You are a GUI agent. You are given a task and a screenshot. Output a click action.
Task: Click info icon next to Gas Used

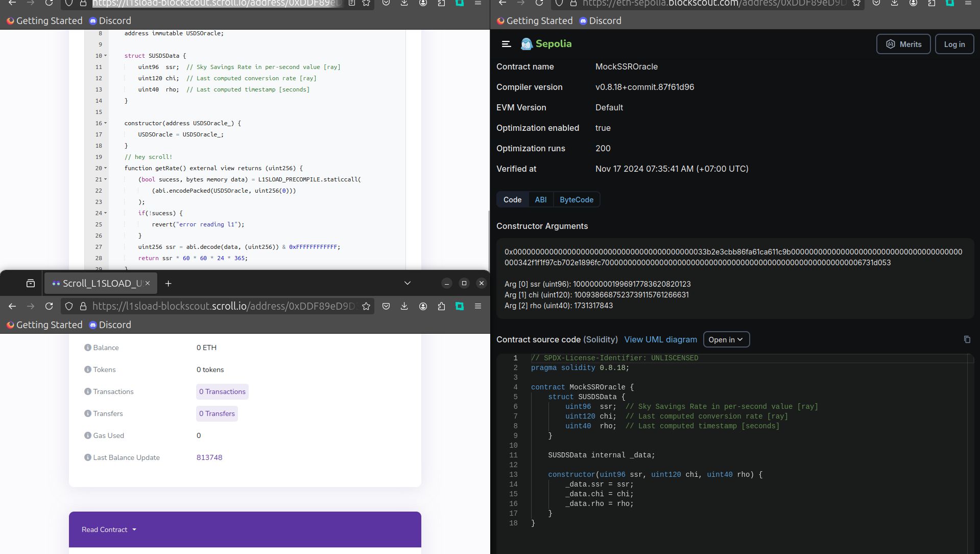coord(87,435)
